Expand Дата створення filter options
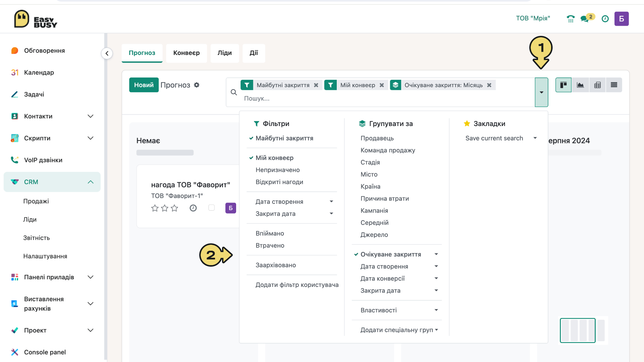Image resolution: width=644 pixels, height=362 pixels. point(331,201)
